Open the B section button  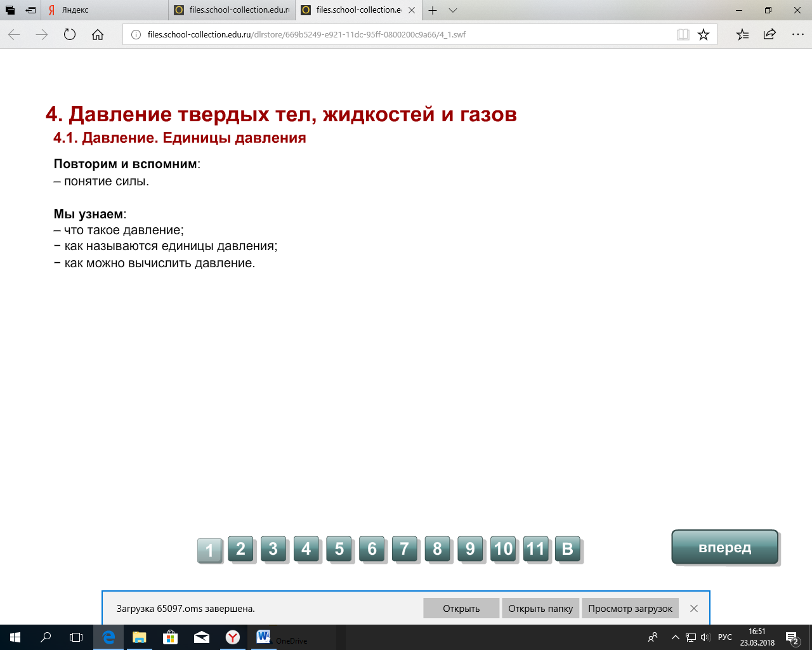568,548
